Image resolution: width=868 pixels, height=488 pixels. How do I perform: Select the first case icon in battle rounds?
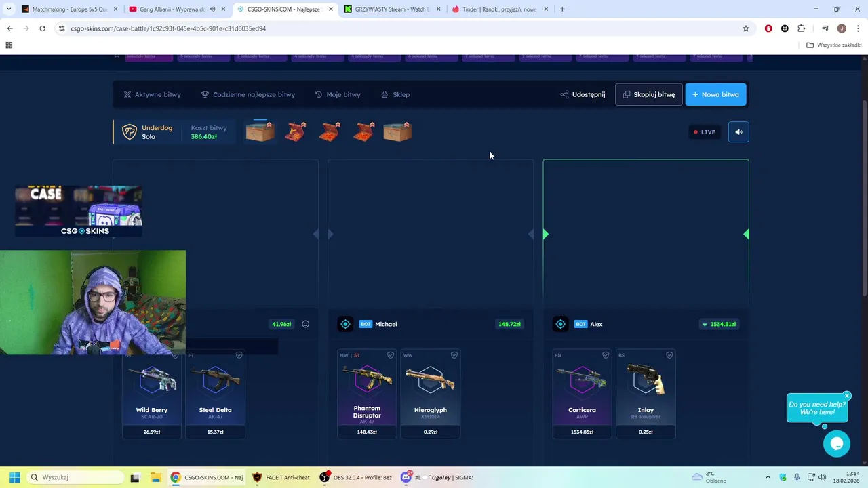pyautogui.click(x=260, y=131)
